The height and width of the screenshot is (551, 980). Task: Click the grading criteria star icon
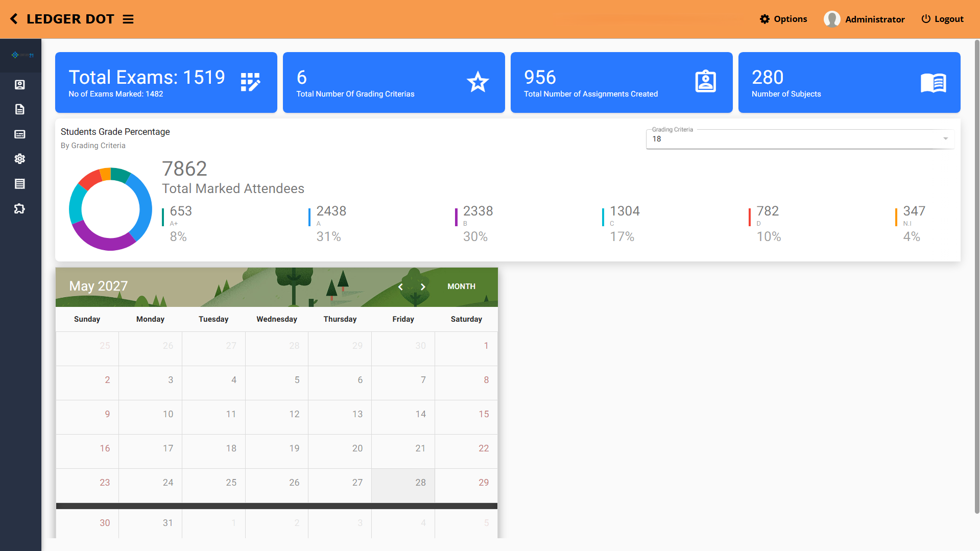coord(478,82)
